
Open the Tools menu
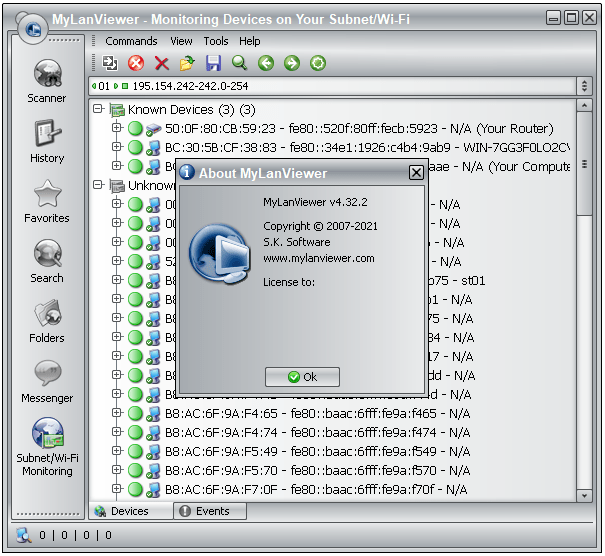[x=216, y=41]
